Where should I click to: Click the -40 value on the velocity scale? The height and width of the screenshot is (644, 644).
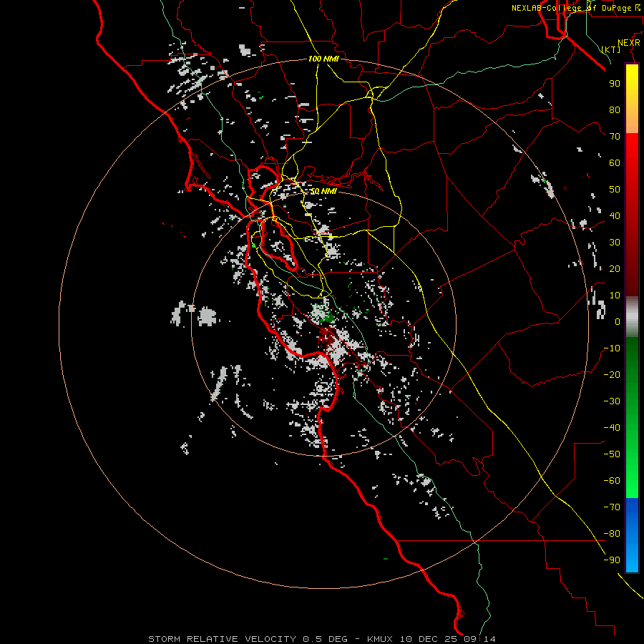(x=612, y=428)
